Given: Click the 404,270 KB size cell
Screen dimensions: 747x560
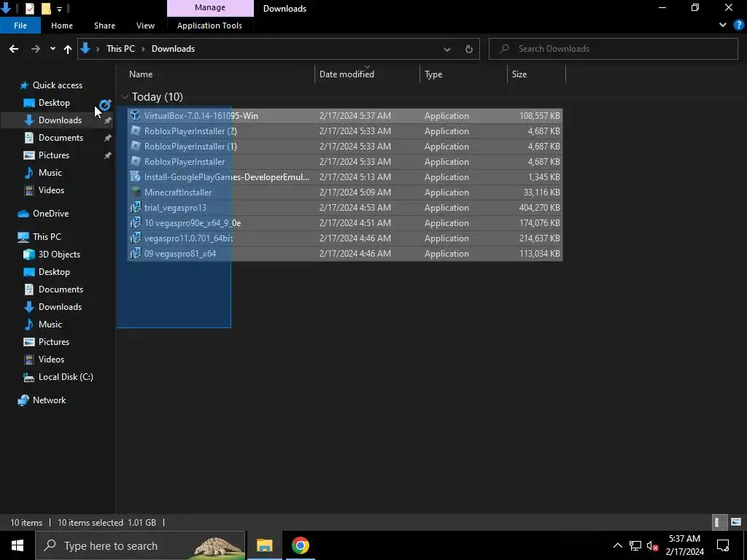Looking at the screenshot, I should (539, 208).
